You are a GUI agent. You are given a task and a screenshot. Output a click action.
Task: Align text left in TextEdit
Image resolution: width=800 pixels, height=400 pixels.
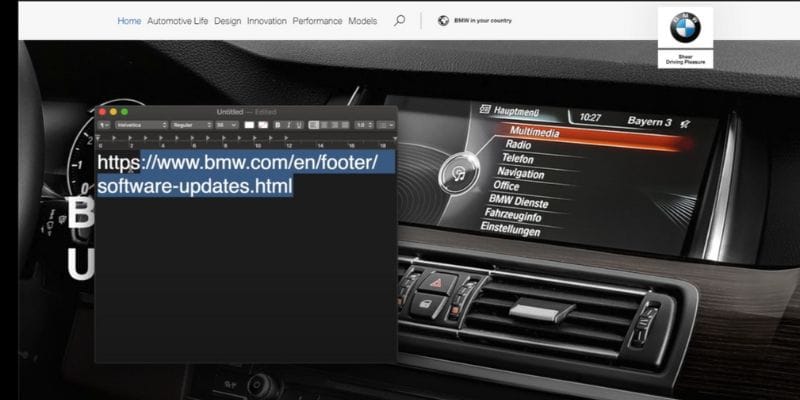(x=313, y=125)
